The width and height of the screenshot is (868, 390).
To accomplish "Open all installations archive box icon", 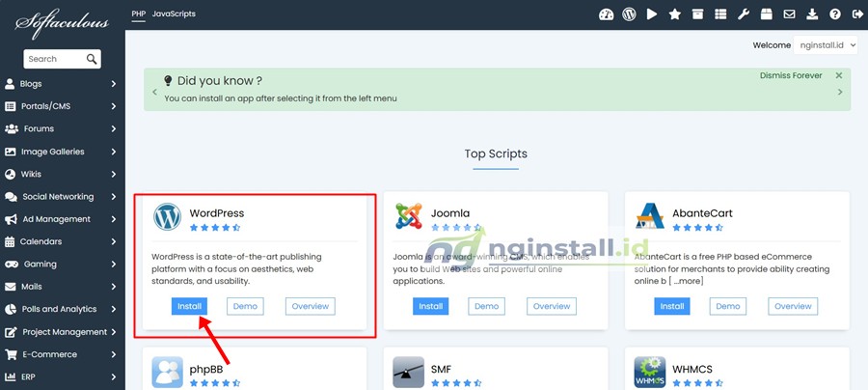I will click(697, 14).
